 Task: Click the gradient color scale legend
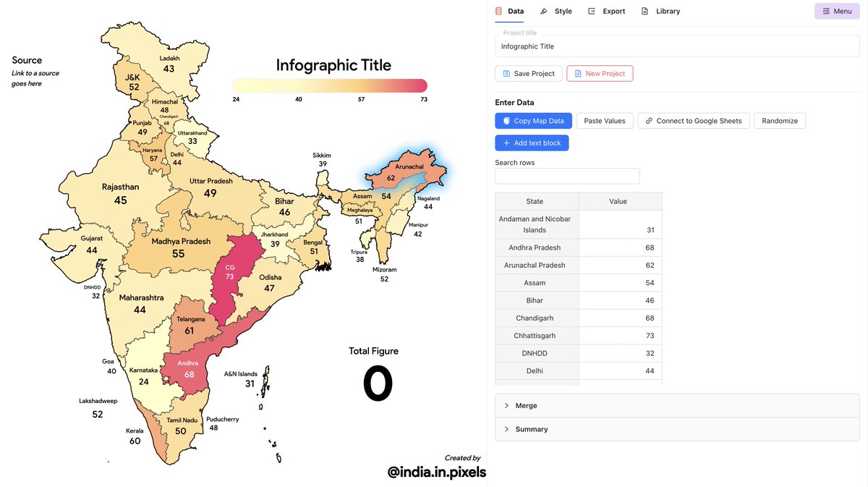coord(329,85)
